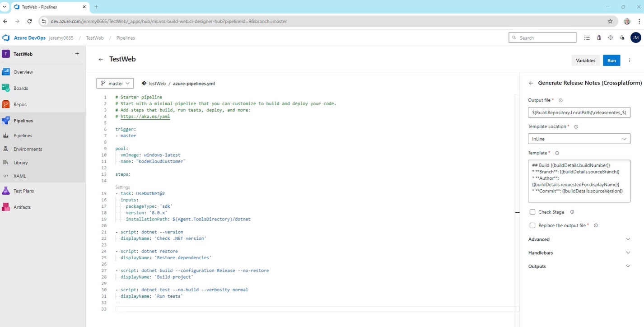This screenshot has width=644, height=327.
Task: Click the Variables button
Action: tap(586, 61)
